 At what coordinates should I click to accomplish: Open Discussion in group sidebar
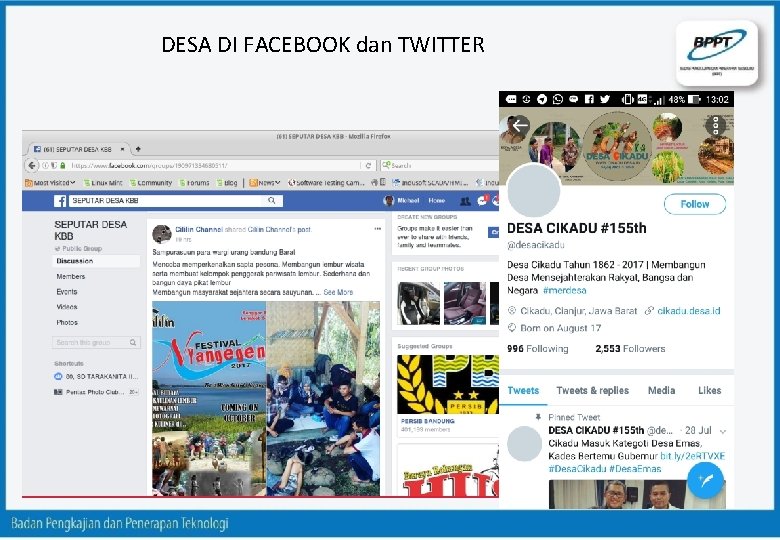(97, 261)
